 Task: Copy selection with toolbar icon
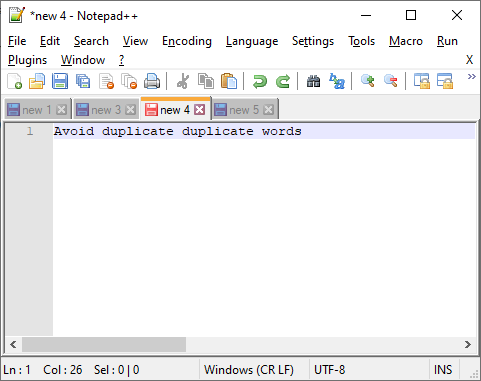[206, 81]
